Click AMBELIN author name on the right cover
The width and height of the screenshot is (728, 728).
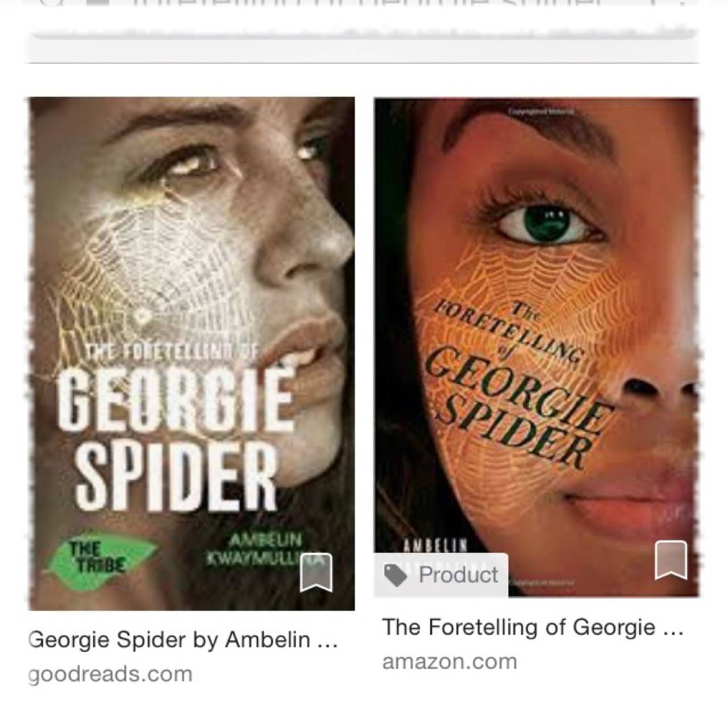pos(435,545)
